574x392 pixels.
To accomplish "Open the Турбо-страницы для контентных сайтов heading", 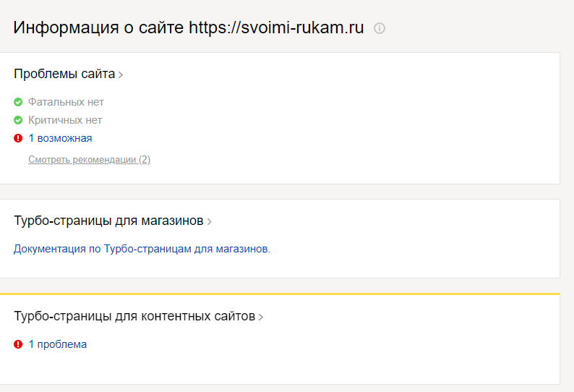I will click(x=134, y=316).
